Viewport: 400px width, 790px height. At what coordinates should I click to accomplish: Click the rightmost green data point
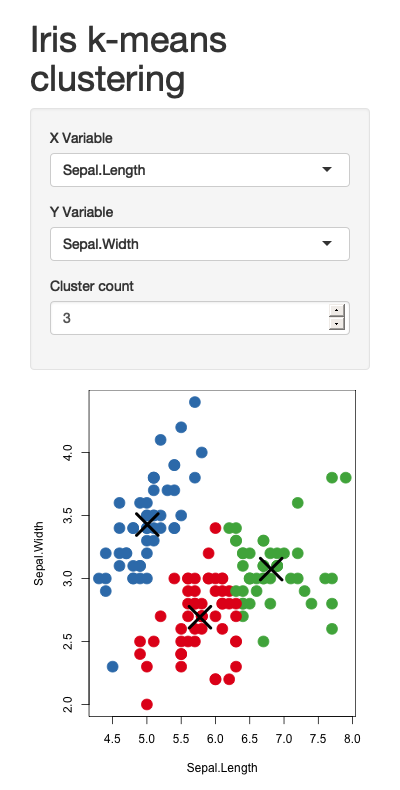[346, 477]
